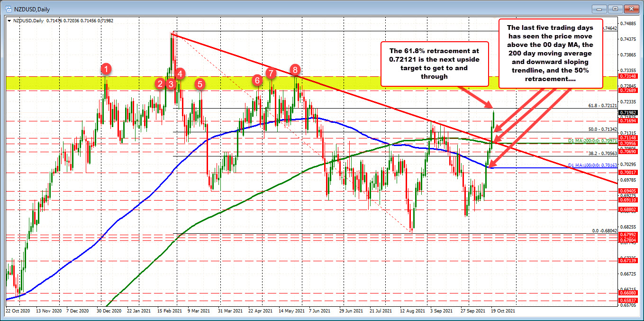Click the red circle marker numbered 6
644x321 pixels.
[257, 80]
